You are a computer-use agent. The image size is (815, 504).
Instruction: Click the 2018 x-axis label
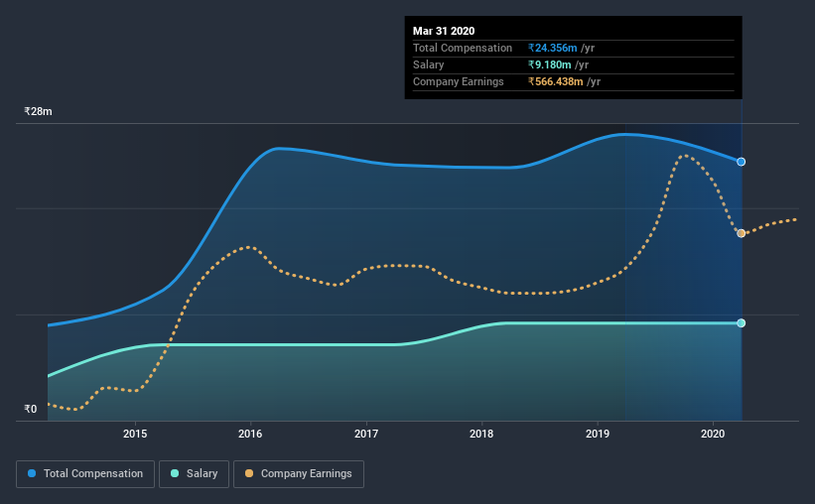[481, 434]
